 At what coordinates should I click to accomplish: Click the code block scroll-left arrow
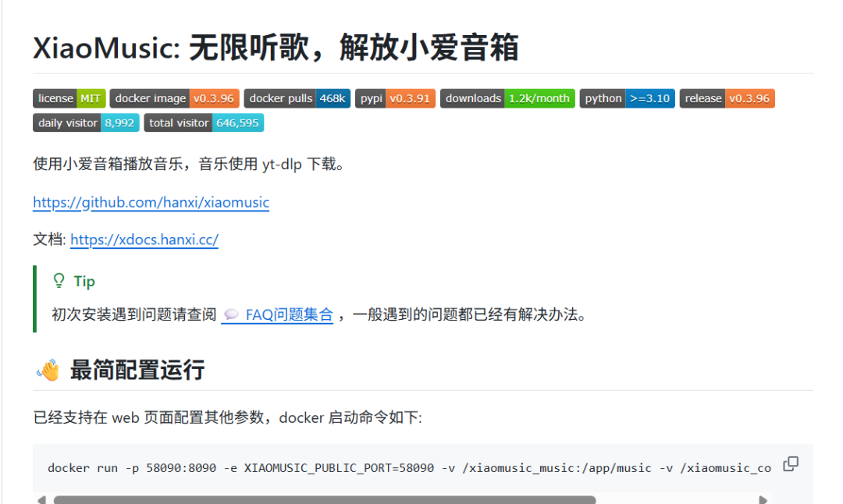pos(41,499)
